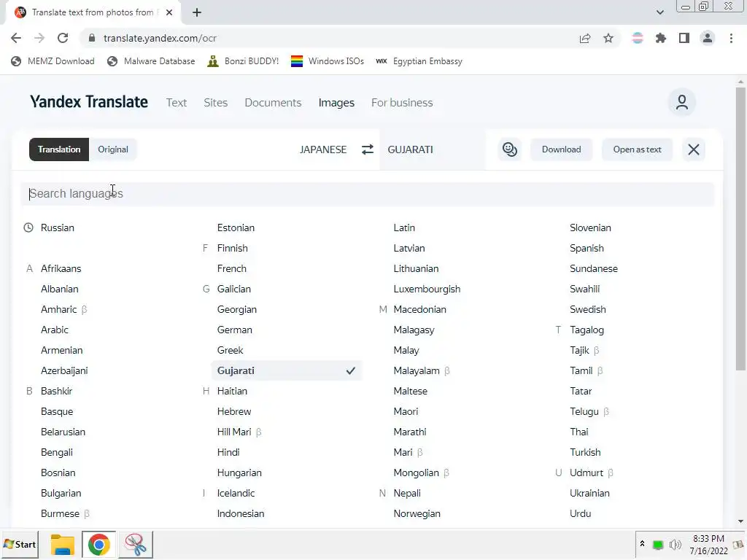Viewport: 747px width, 560px height.
Task: Open Chrome extensions puzzle icon
Action: pyautogui.click(x=661, y=38)
